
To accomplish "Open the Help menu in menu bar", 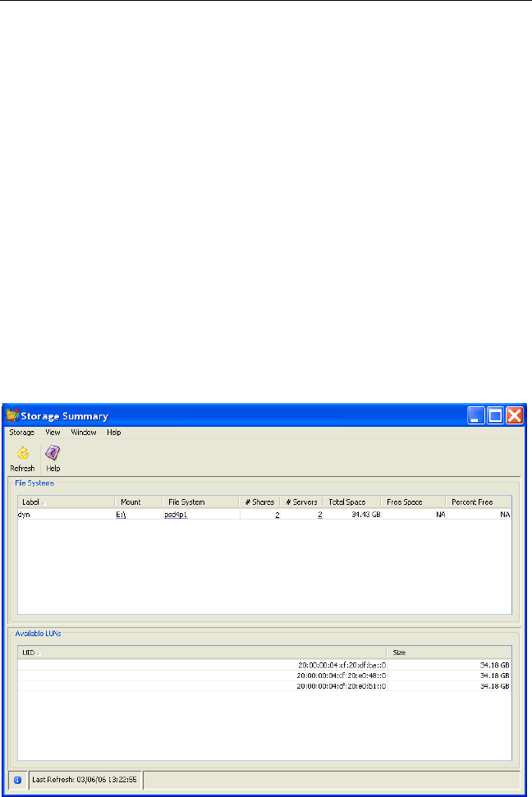I will coord(113,432).
